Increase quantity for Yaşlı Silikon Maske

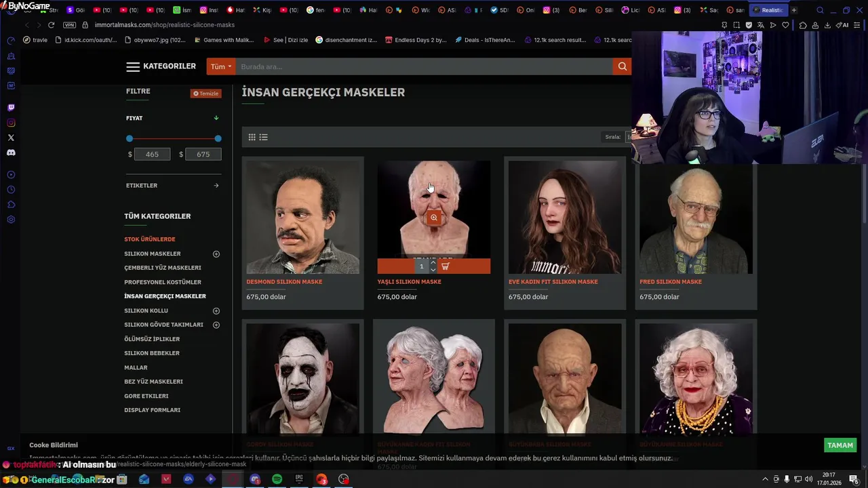click(433, 263)
